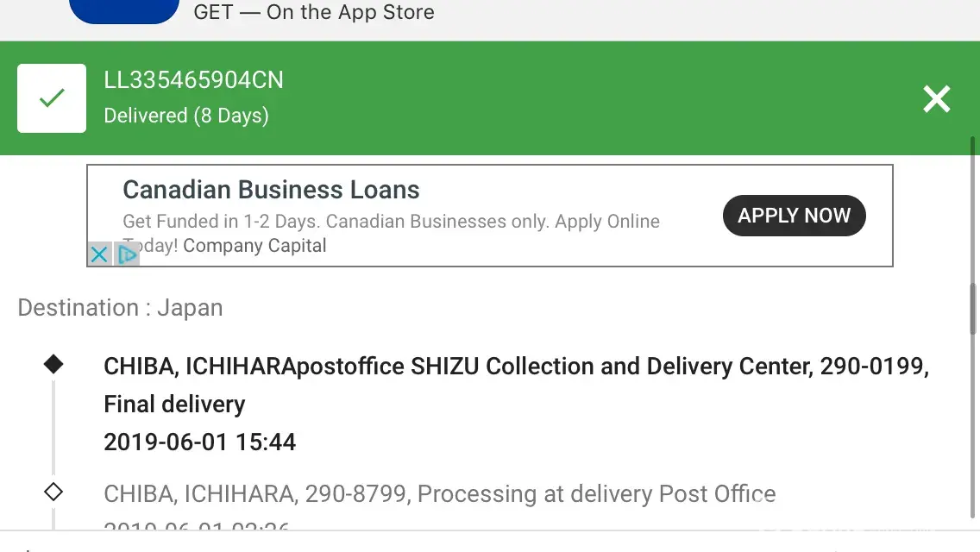Click the Destination : Japan label
The image size is (980, 552).
(x=120, y=308)
